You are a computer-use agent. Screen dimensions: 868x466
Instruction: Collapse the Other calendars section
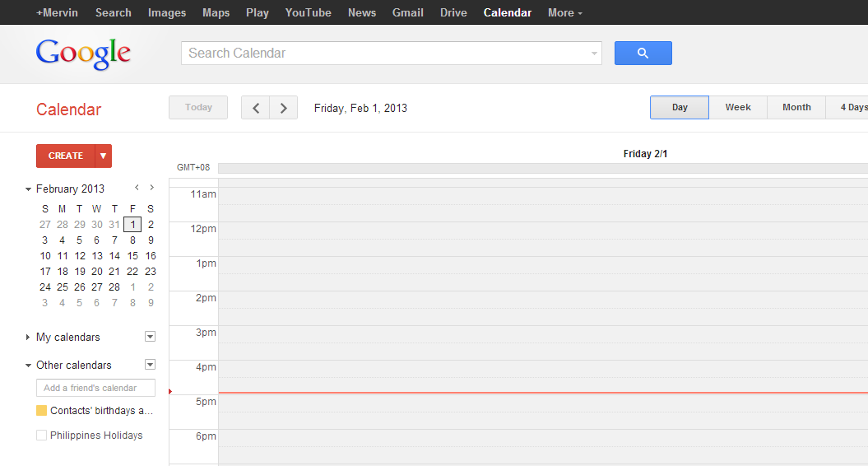[28, 366]
